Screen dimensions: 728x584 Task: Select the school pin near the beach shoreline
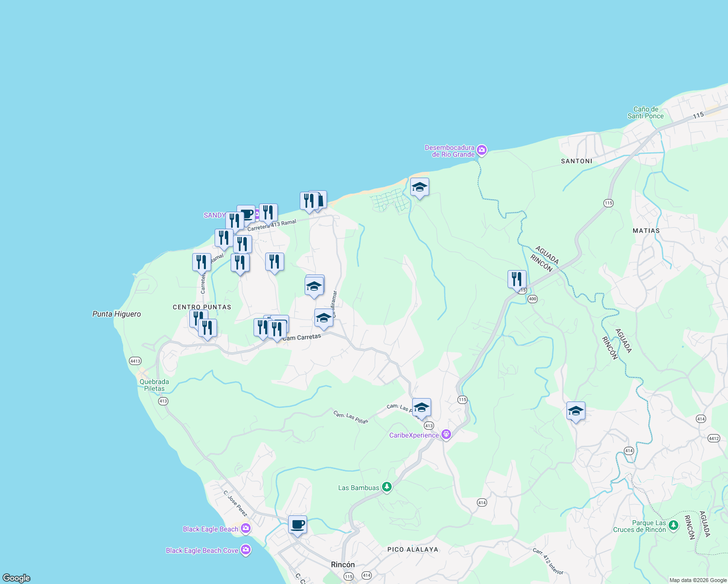(419, 187)
